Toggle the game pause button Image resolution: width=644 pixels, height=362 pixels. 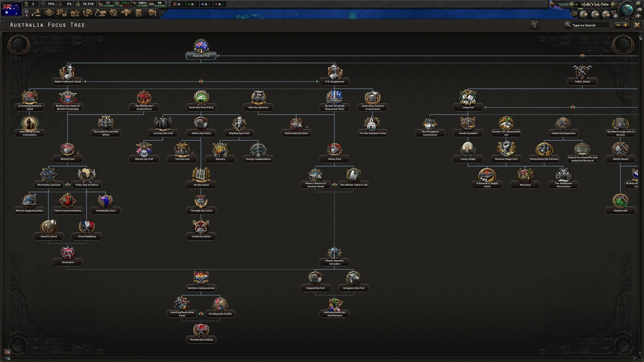[x=577, y=5]
